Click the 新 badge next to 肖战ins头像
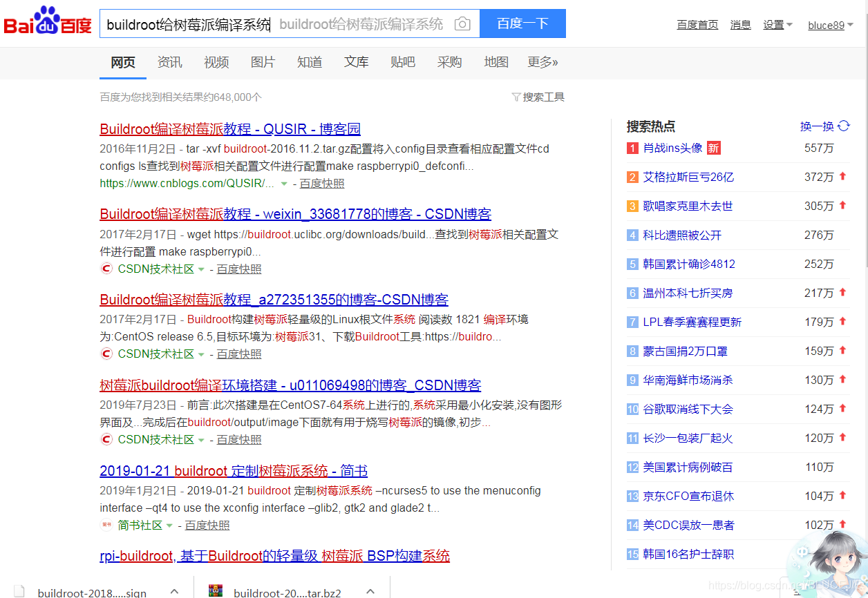This screenshot has height=598, width=868. click(713, 148)
